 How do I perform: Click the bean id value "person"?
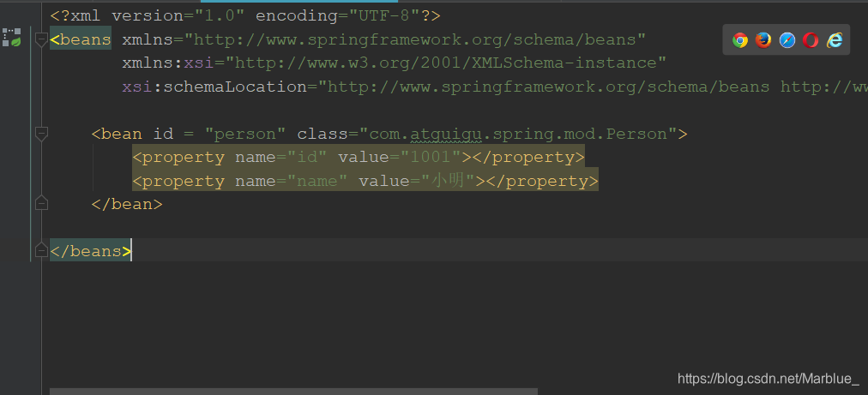245,134
